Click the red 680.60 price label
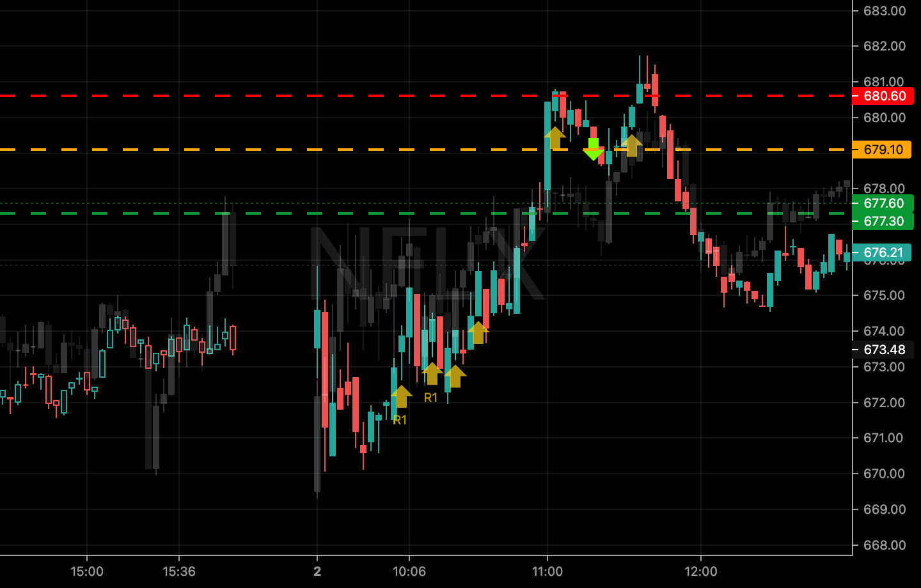 [884, 96]
